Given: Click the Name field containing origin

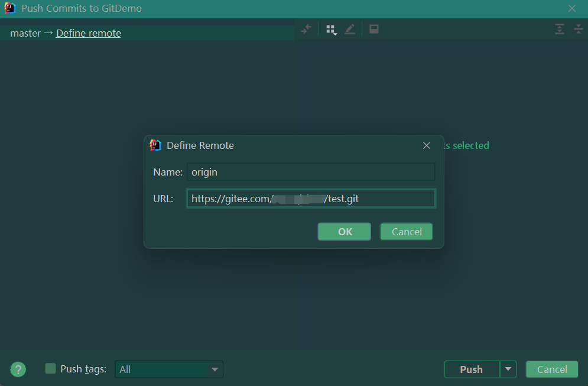Looking at the screenshot, I should click(311, 172).
